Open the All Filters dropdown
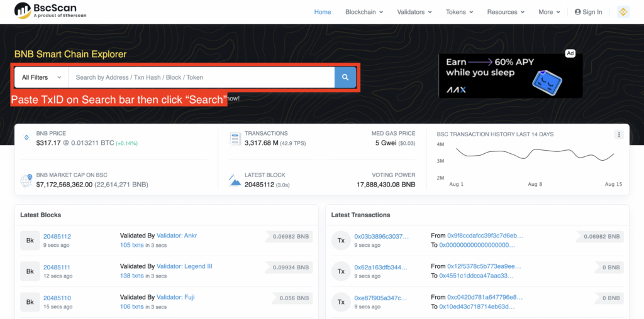 click(42, 77)
